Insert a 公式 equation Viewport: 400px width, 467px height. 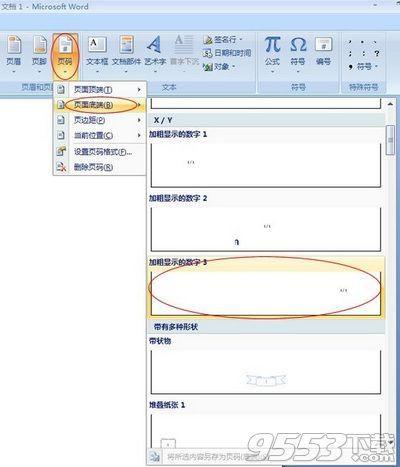272,53
